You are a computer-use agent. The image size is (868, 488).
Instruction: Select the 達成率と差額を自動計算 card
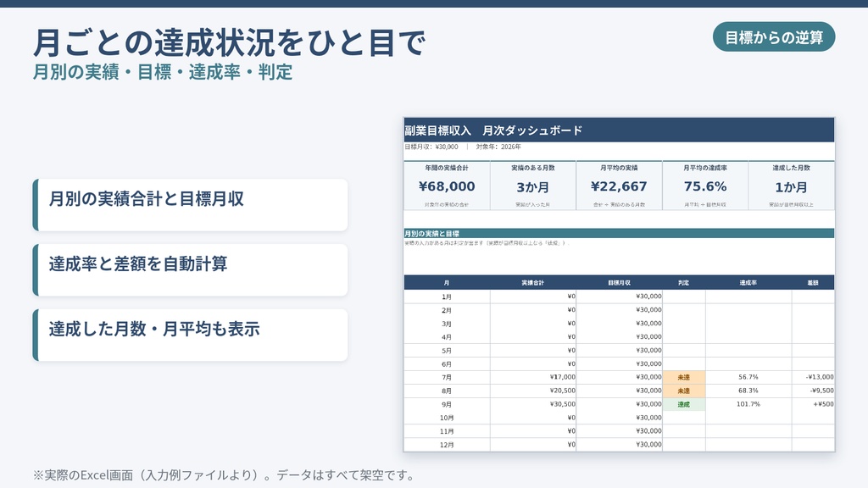click(x=191, y=270)
